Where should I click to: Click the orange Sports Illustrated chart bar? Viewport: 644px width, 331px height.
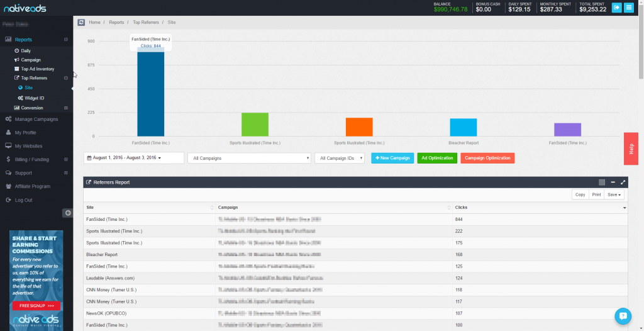[x=359, y=127]
